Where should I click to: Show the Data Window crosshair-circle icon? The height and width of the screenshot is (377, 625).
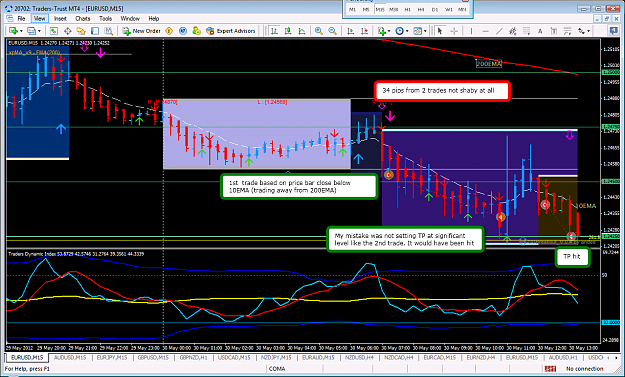67,31
